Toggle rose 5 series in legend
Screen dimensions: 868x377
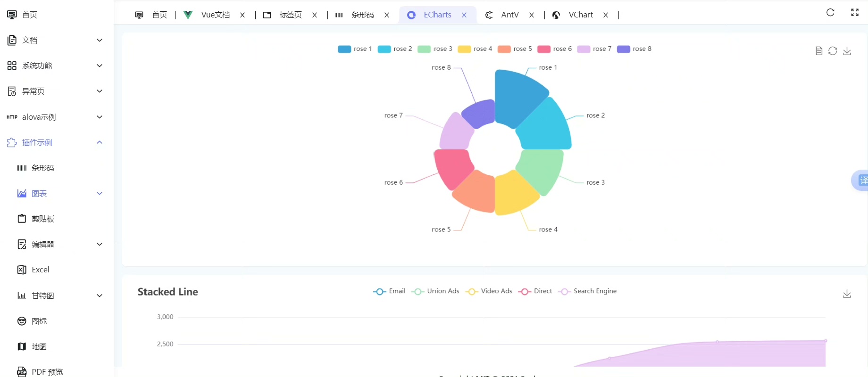515,49
